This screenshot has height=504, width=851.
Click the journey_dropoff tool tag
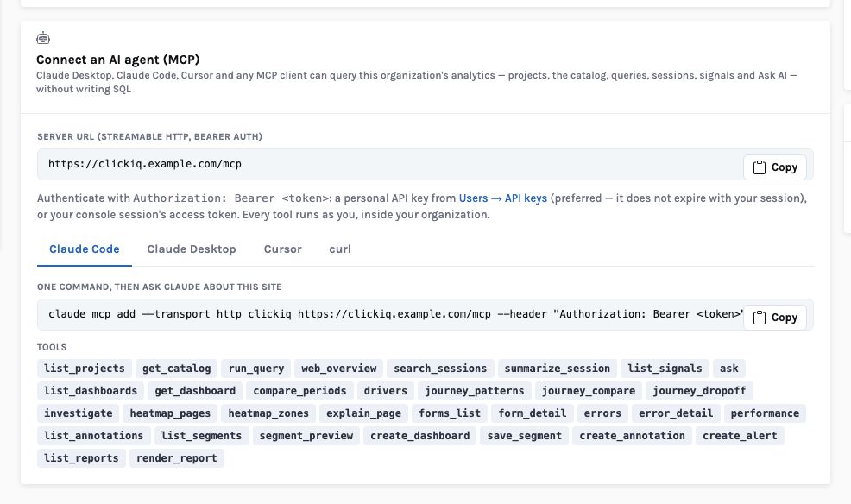699,391
